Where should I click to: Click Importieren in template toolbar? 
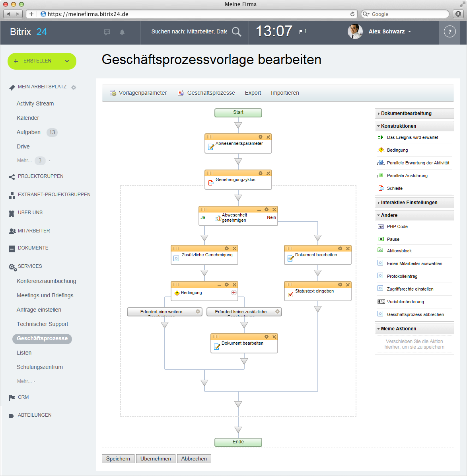pos(285,93)
